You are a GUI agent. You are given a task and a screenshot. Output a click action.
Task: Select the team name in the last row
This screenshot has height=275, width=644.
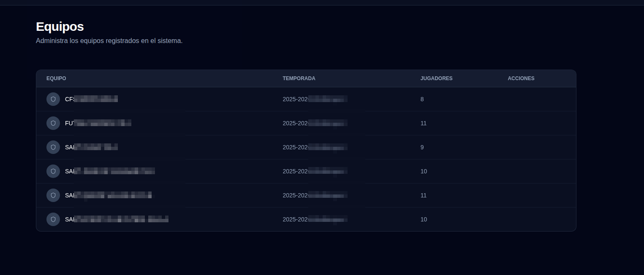[117, 219]
